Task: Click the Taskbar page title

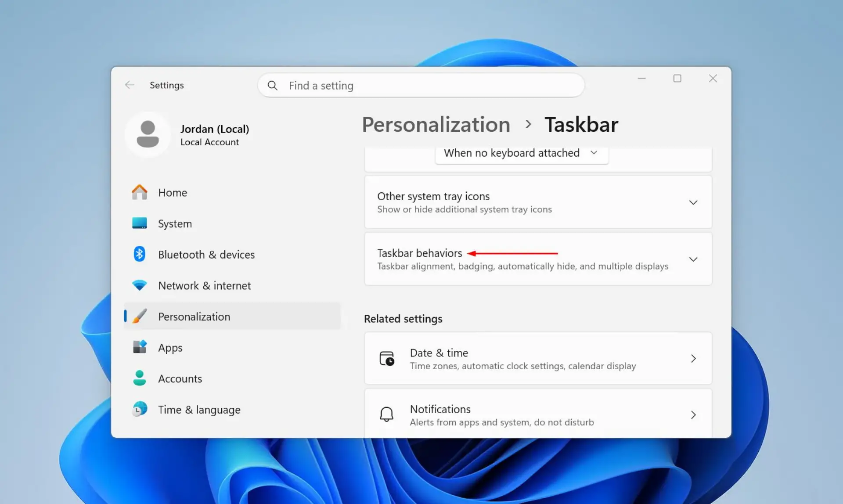Action: tap(581, 125)
